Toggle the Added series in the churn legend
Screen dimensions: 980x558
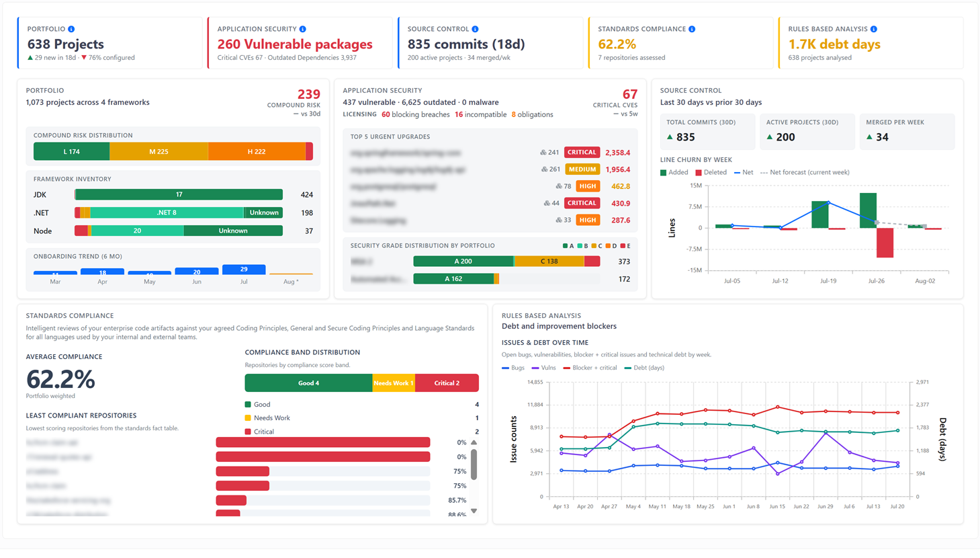pos(674,173)
